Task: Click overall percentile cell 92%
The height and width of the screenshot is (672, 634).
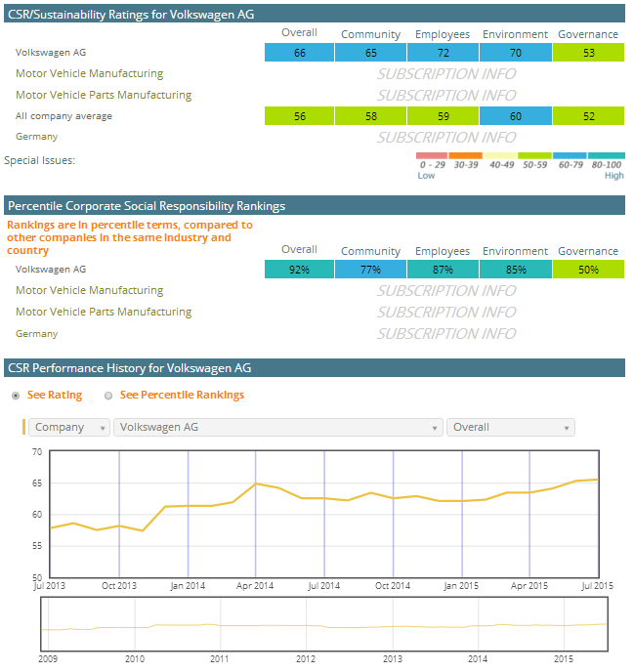Action: tap(299, 270)
